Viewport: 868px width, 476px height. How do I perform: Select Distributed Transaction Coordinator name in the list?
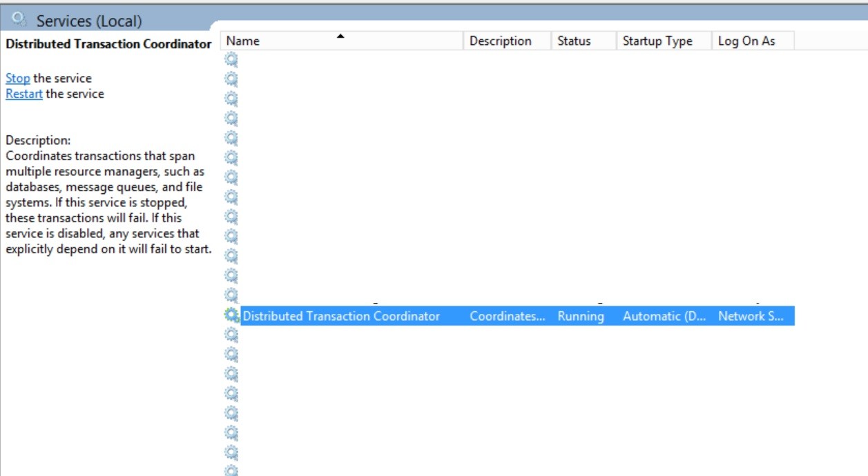tap(341, 316)
